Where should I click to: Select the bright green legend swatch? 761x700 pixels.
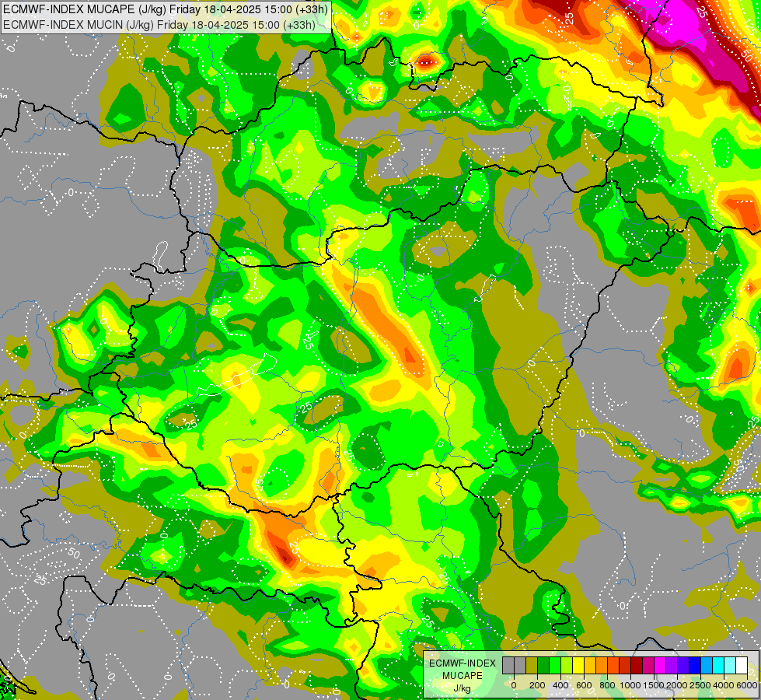(x=555, y=666)
